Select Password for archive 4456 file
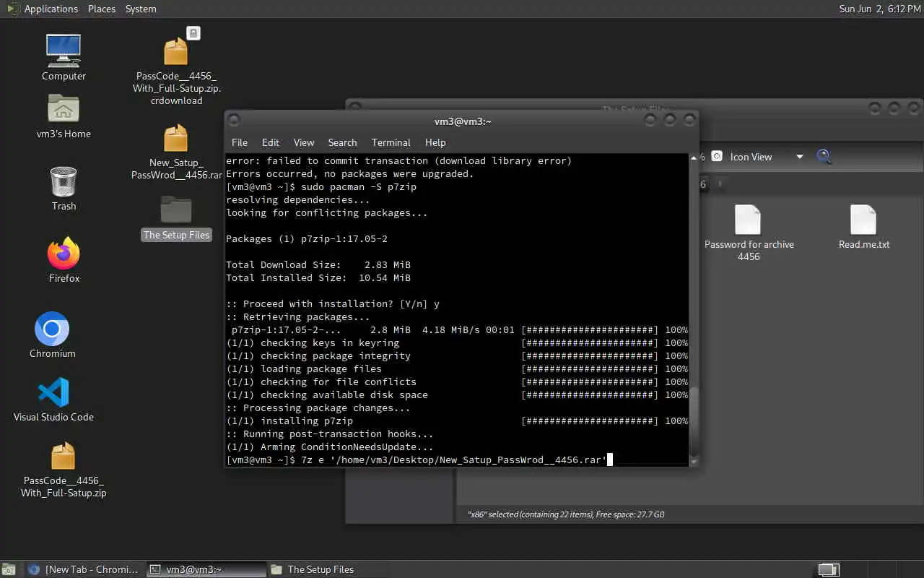 tap(749, 220)
